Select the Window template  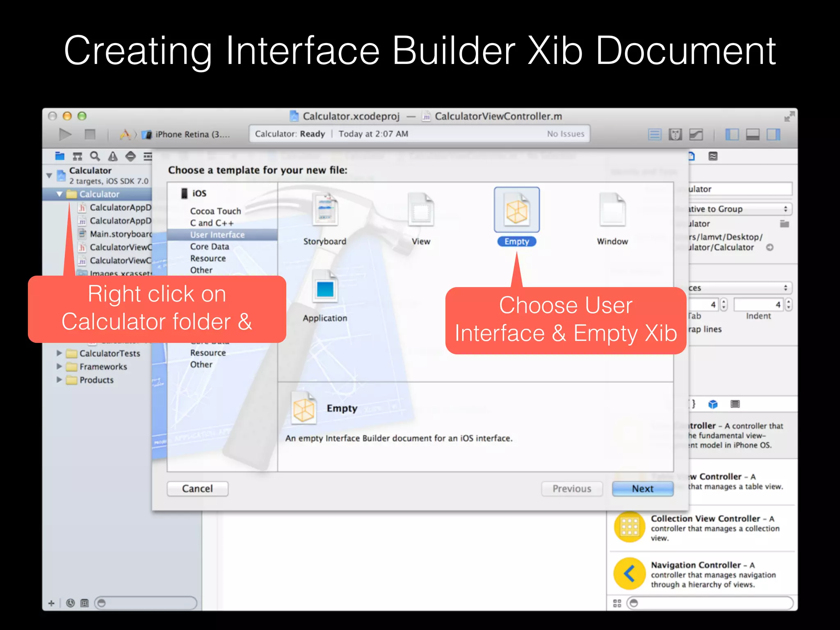(612, 219)
